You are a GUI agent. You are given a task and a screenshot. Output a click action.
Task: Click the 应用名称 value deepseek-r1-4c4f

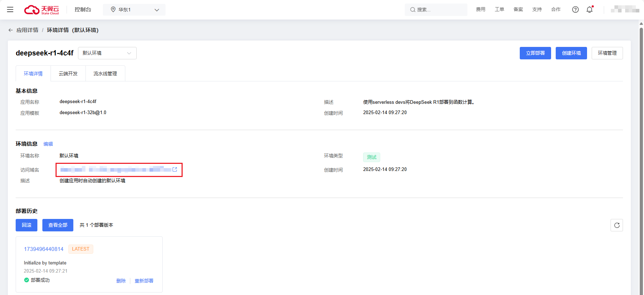pos(78,102)
